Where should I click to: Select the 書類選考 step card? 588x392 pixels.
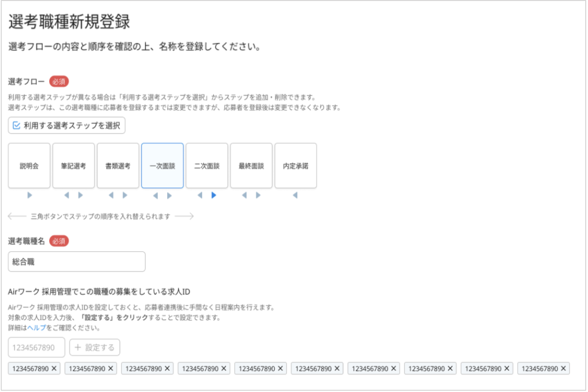[x=118, y=166]
